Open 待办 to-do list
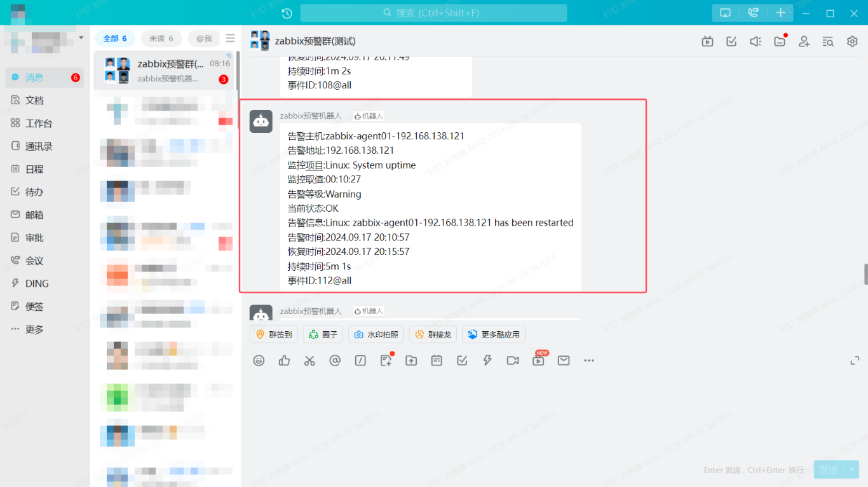The width and height of the screenshot is (868, 487). [x=44, y=192]
